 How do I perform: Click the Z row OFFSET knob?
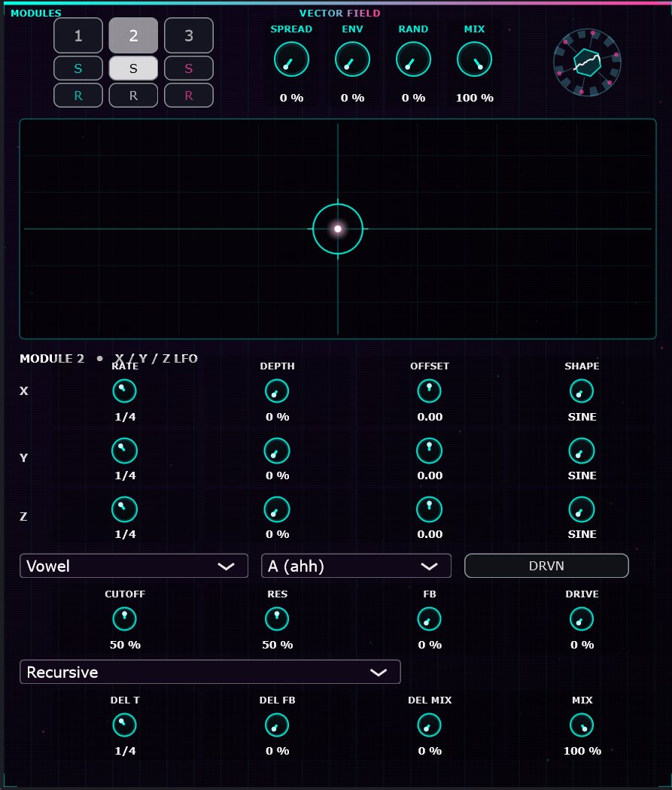(429, 509)
